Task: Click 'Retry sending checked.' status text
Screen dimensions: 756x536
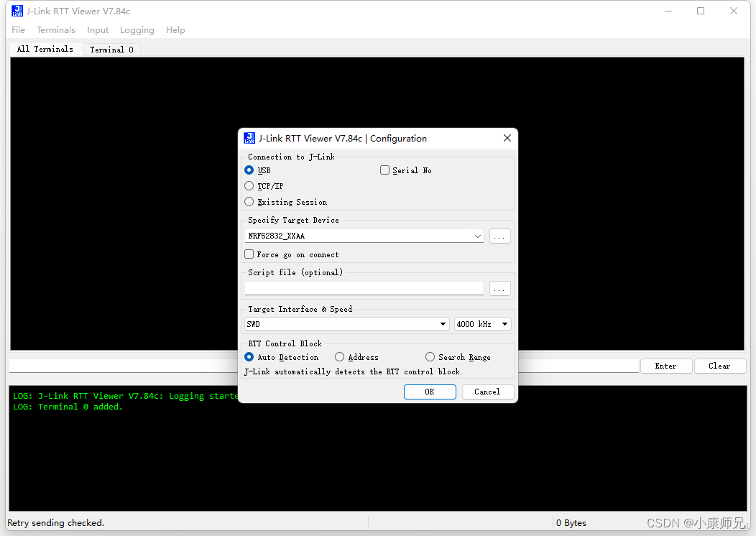Action: [56, 523]
